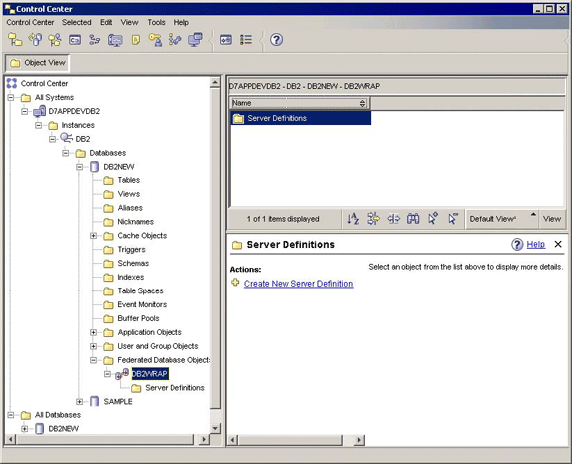Click the DB2 instance icon in tree

point(66,138)
